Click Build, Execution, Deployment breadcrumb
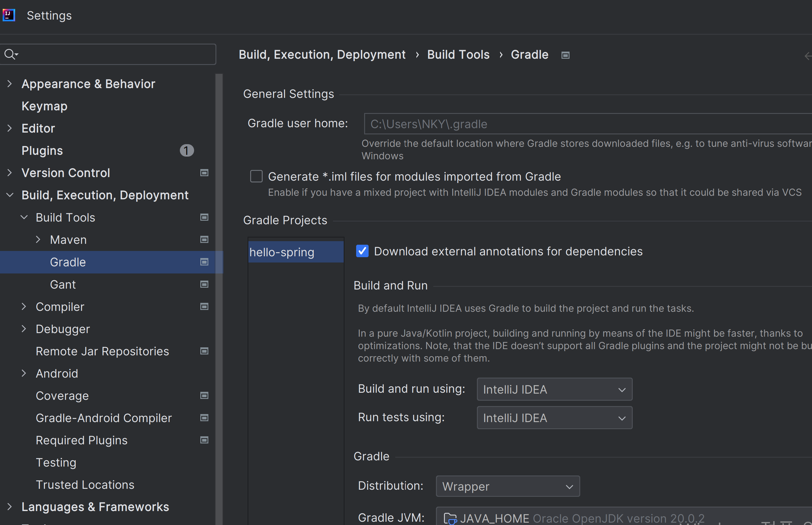 pos(322,55)
